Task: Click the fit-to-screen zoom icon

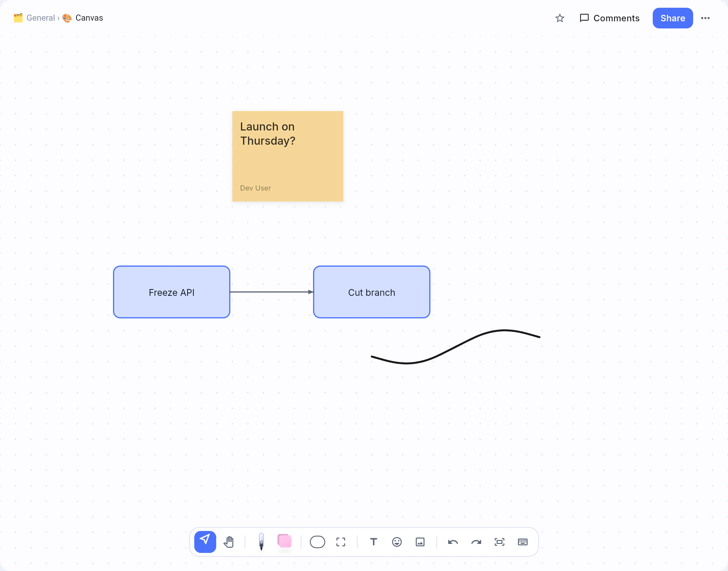Action: 499,542
